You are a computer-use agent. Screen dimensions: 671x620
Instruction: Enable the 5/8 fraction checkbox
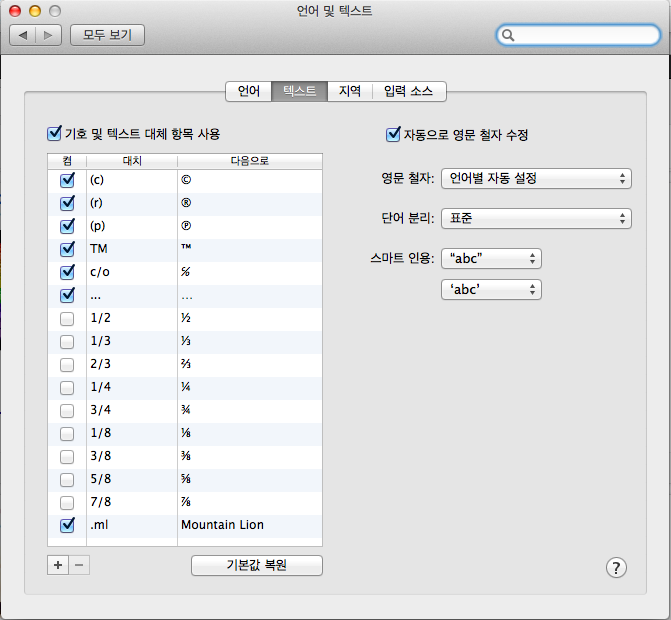click(67, 480)
